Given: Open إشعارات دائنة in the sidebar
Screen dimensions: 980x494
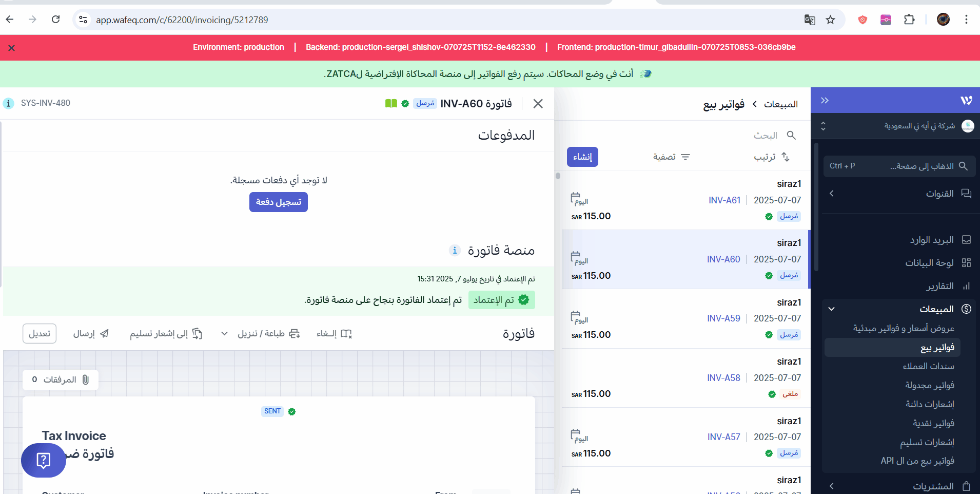Looking at the screenshot, I should pyautogui.click(x=930, y=404).
